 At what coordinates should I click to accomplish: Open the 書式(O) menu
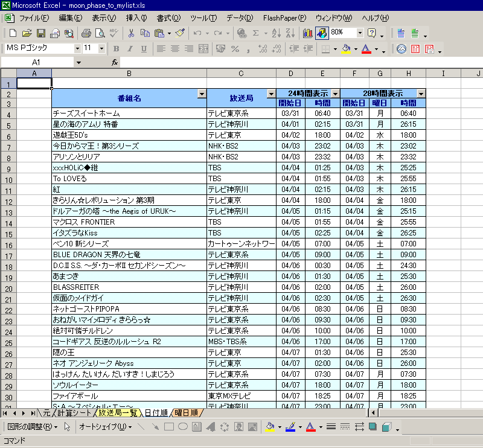[168, 18]
